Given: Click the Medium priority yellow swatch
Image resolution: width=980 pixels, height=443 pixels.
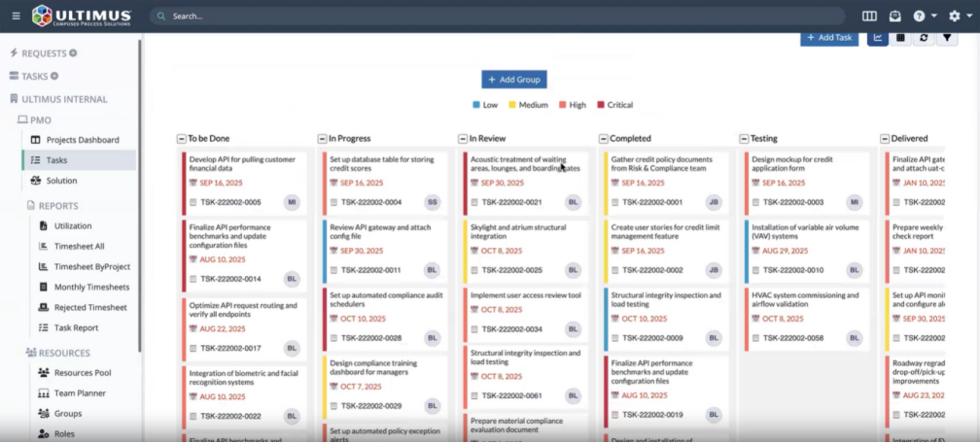Looking at the screenshot, I should (x=511, y=105).
